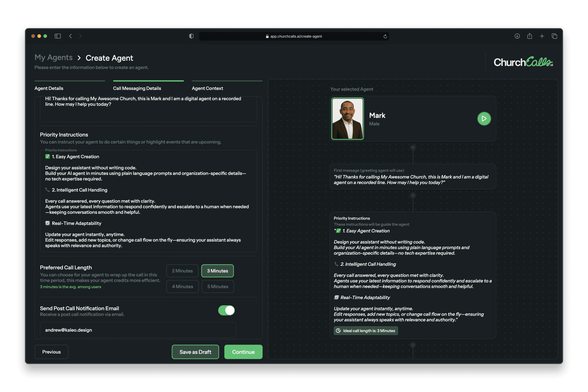Click Mark's agent photo thumbnail
588x392 pixels.
[347, 119]
